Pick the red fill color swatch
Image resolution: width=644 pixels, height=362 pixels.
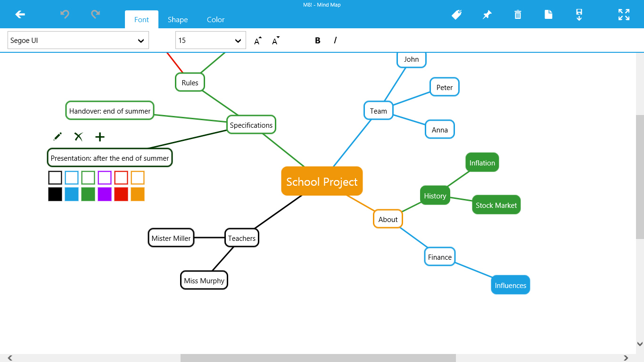tap(121, 194)
